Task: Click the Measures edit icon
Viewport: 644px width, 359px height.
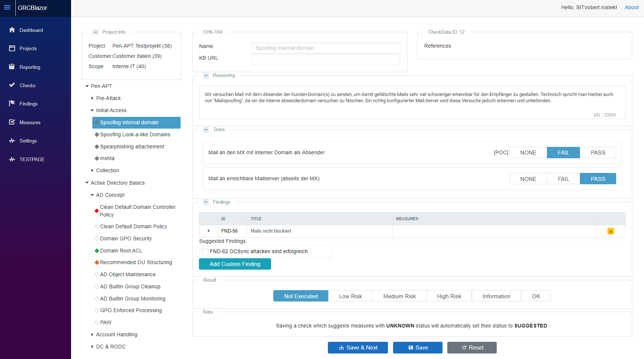Action: point(12,122)
